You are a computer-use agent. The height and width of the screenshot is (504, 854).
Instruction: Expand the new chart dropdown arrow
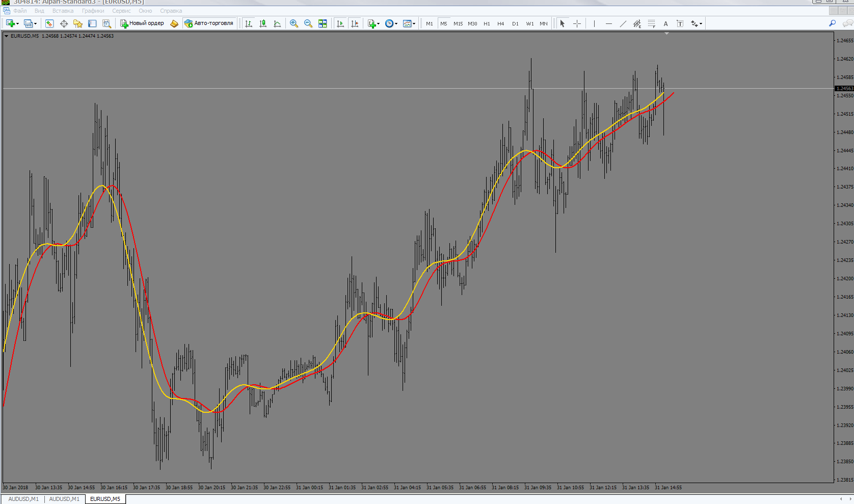click(x=18, y=24)
